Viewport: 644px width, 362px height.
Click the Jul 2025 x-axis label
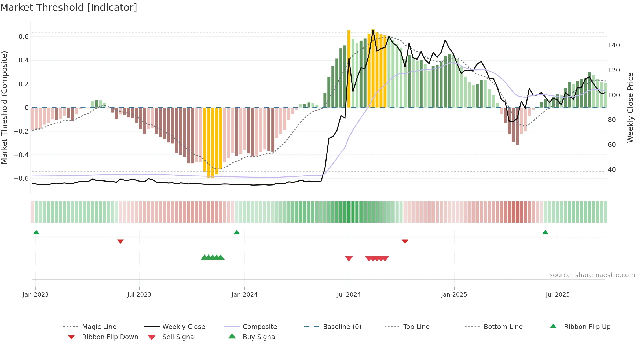(x=558, y=294)
